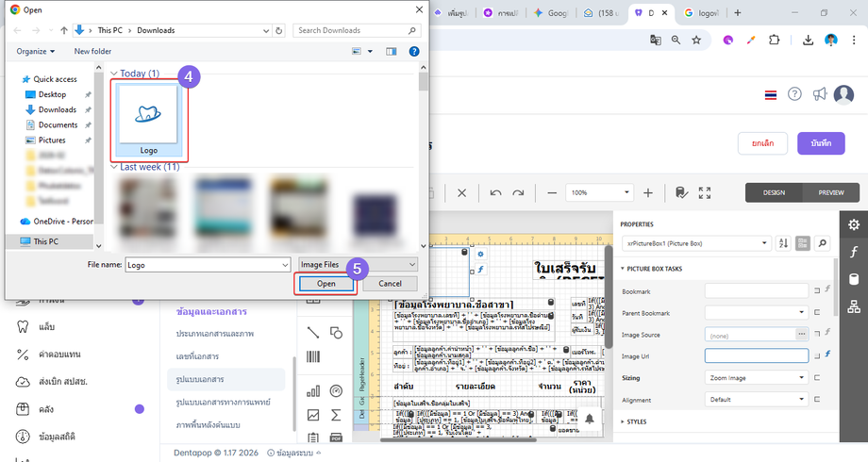This screenshot has width=868, height=462.
Task: Click the notification bell icon
Action: (x=590, y=419)
